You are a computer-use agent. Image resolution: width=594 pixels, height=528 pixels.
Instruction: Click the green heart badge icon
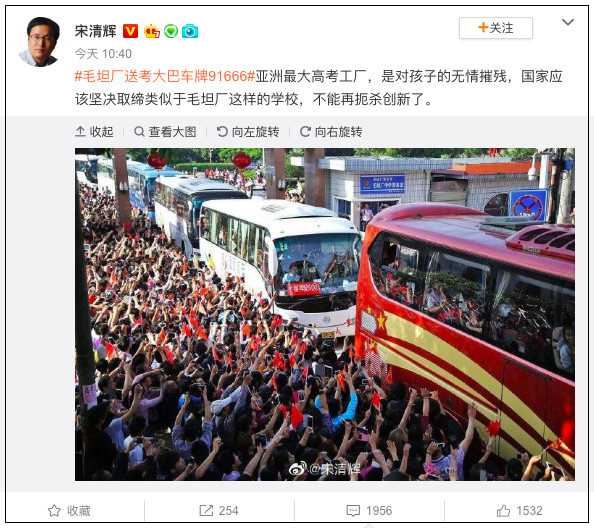point(171,31)
